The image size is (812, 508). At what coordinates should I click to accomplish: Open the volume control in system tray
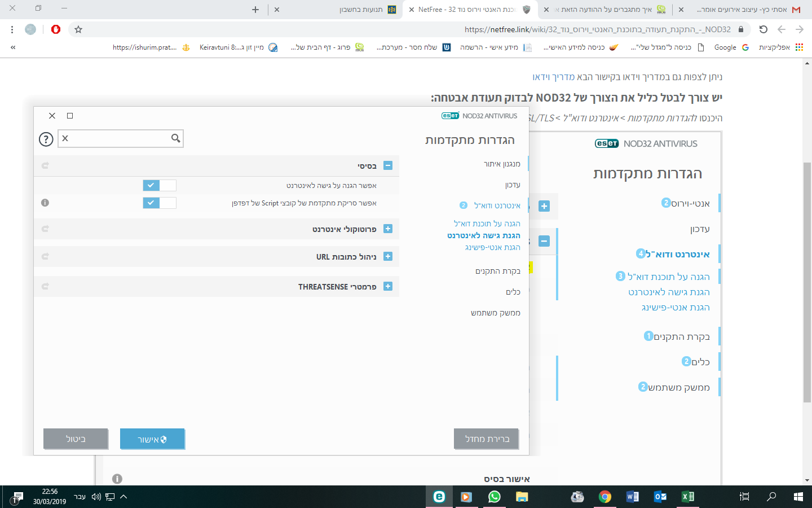coord(96,497)
